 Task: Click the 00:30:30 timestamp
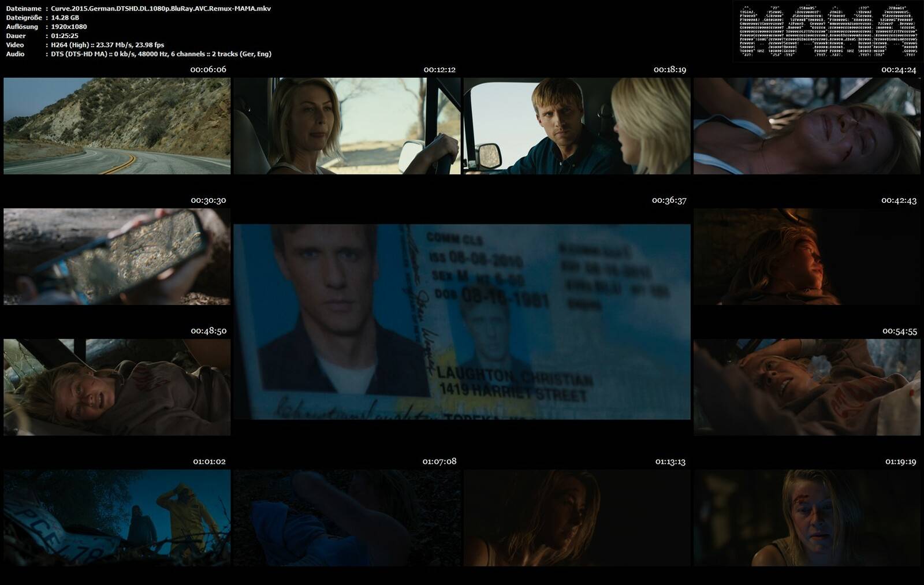tap(208, 200)
